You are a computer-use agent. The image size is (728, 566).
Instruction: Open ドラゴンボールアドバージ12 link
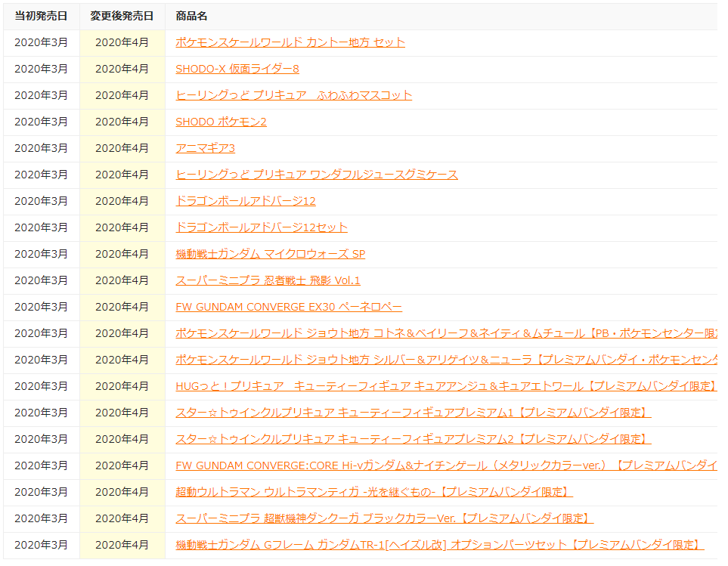click(x=245, y=201)
